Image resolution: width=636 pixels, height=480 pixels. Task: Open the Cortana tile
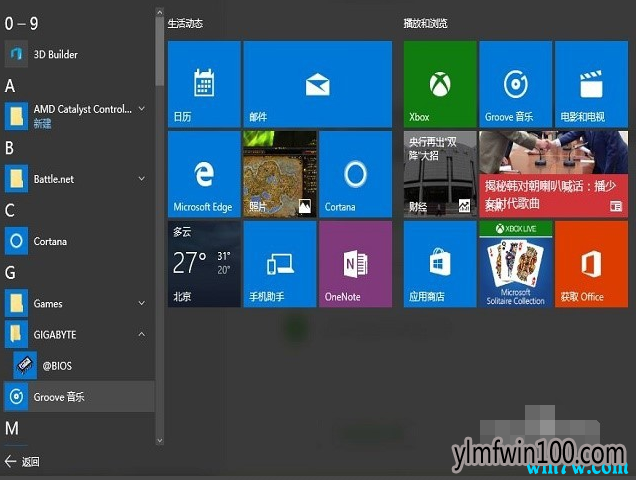(x=355, y=174)
